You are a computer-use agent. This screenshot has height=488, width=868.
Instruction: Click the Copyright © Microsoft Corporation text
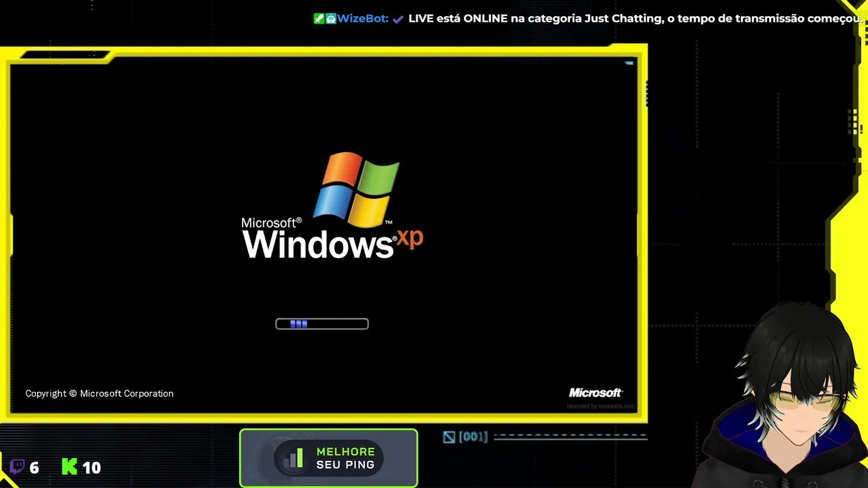coord(100,394)
